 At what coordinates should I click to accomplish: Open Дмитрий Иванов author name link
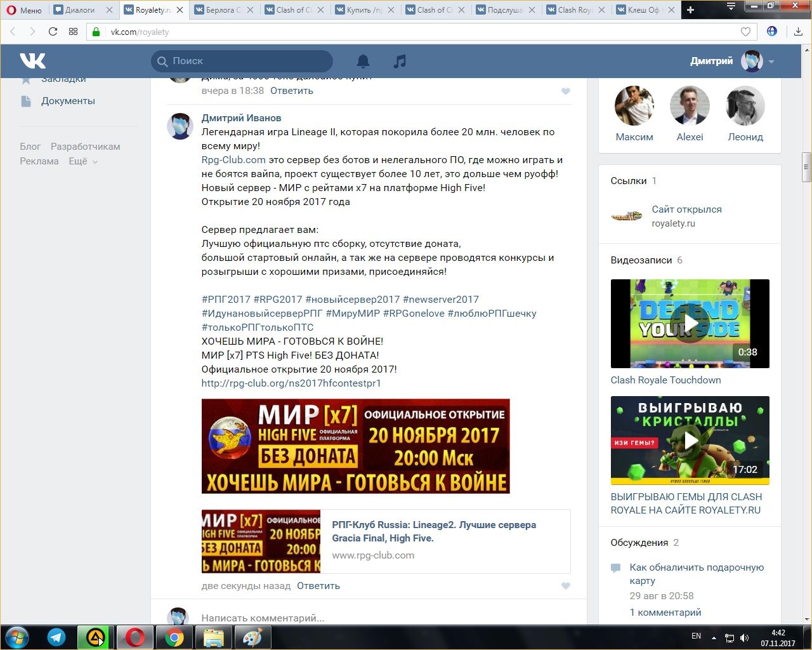(241, 118)
